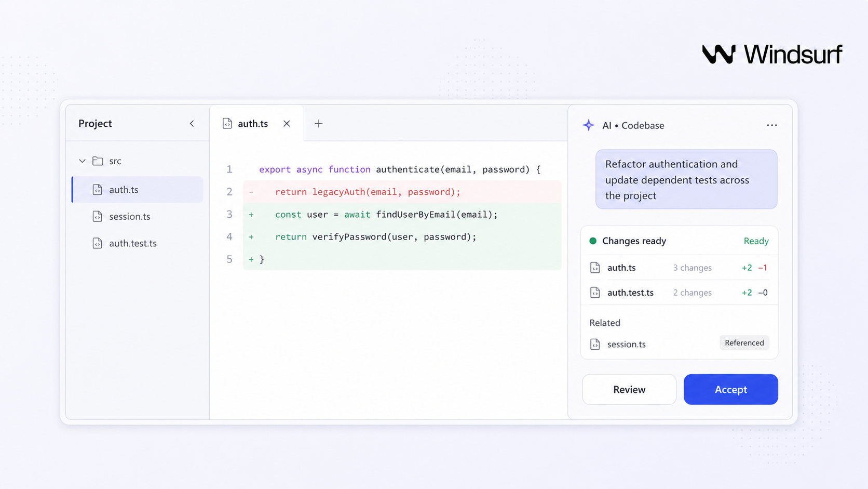The height and width of the screenshot is (489, 868).
Task: Close the auth.ts tab
Action: pyautogui.click(x=287, y=124)
